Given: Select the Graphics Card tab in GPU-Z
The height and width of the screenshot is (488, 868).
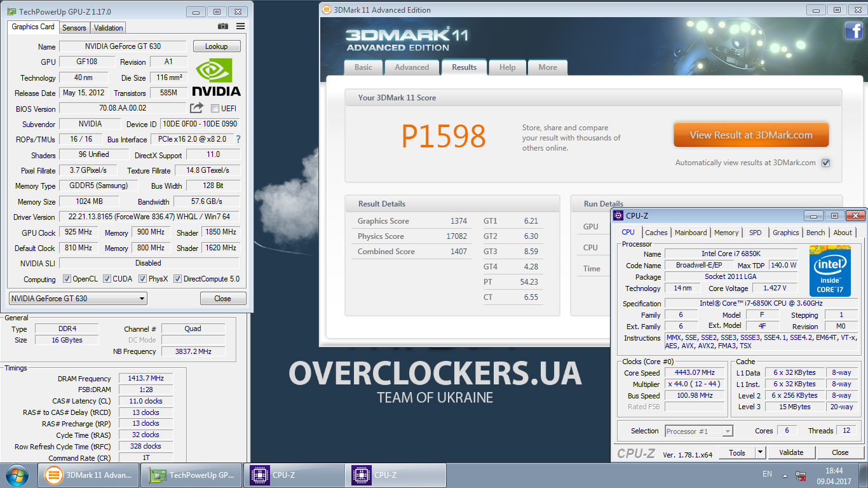Looking at the screenshot, I should click(x=33, y=27).
